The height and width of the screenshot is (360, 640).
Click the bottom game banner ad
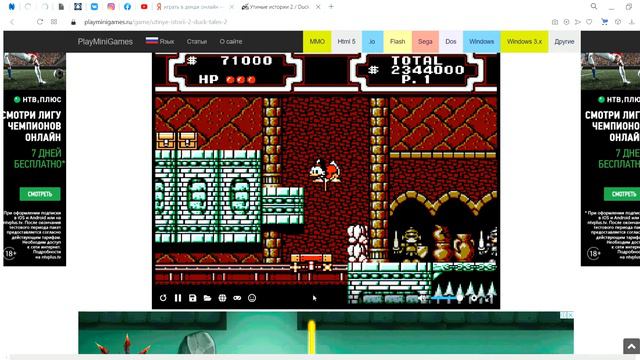pos(326,333)
